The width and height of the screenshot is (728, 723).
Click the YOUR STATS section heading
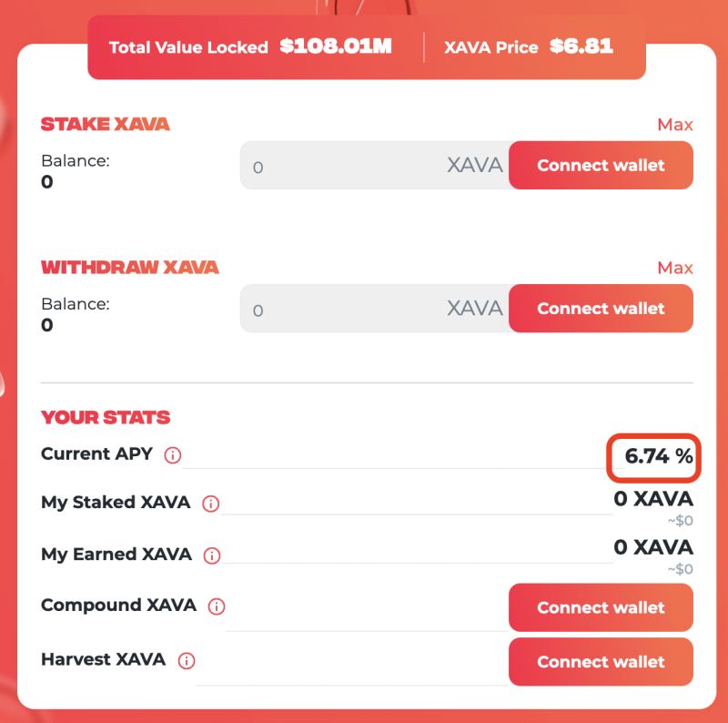tap(106, 417)
